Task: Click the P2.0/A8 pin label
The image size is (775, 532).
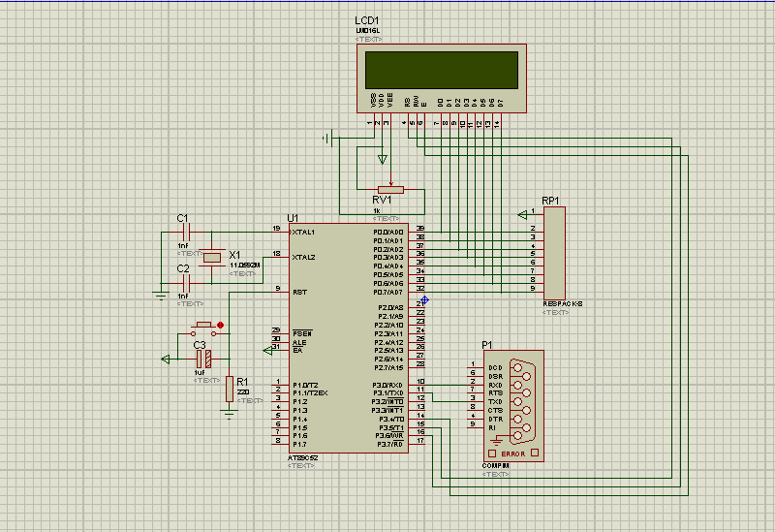Action: click(x=390, y=307)
